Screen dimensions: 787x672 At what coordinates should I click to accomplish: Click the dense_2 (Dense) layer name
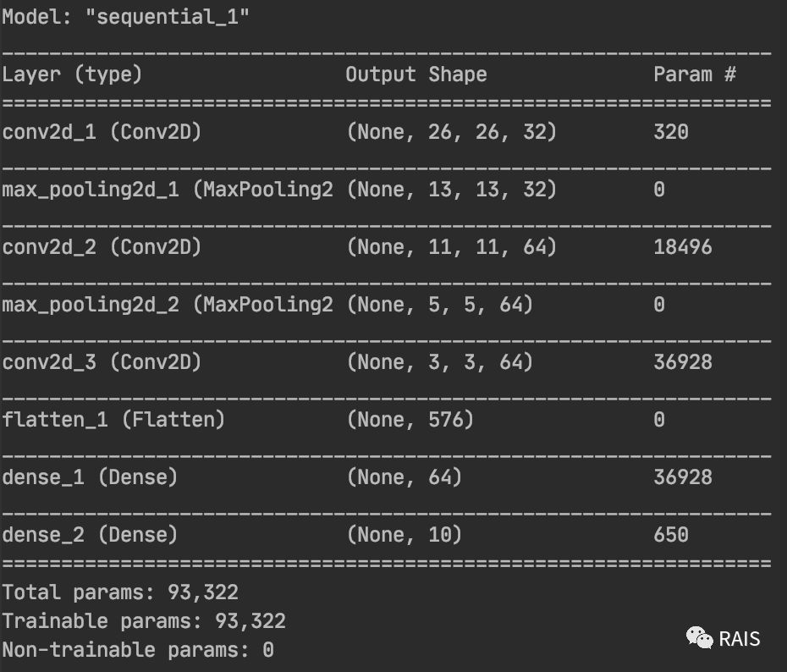[x=90, y=535]
